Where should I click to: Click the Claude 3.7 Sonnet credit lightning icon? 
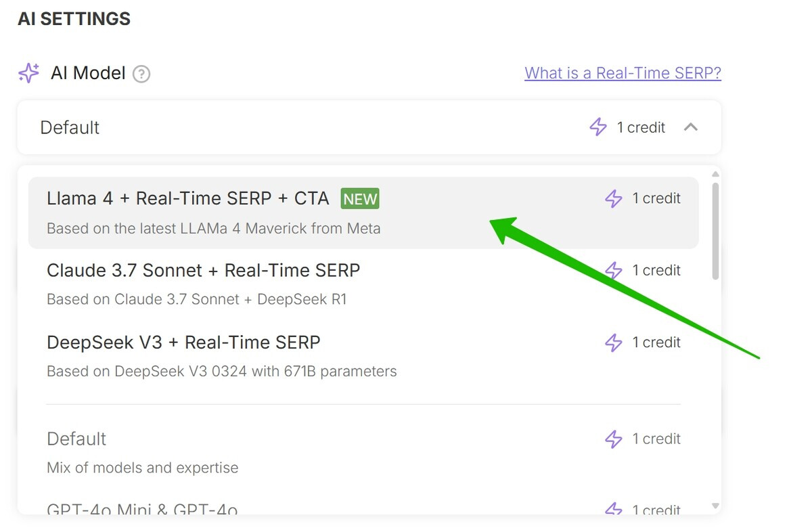pos(613,270)
